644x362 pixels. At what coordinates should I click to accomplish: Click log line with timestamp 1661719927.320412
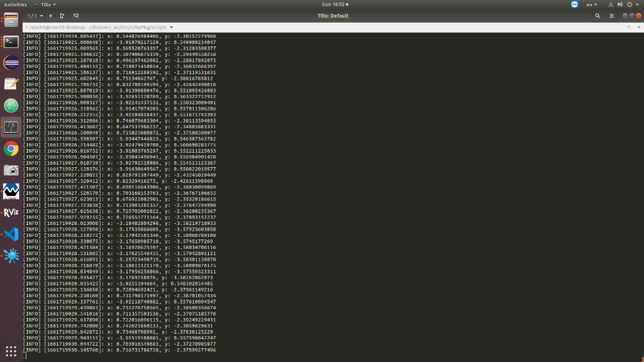coord(118,181)
